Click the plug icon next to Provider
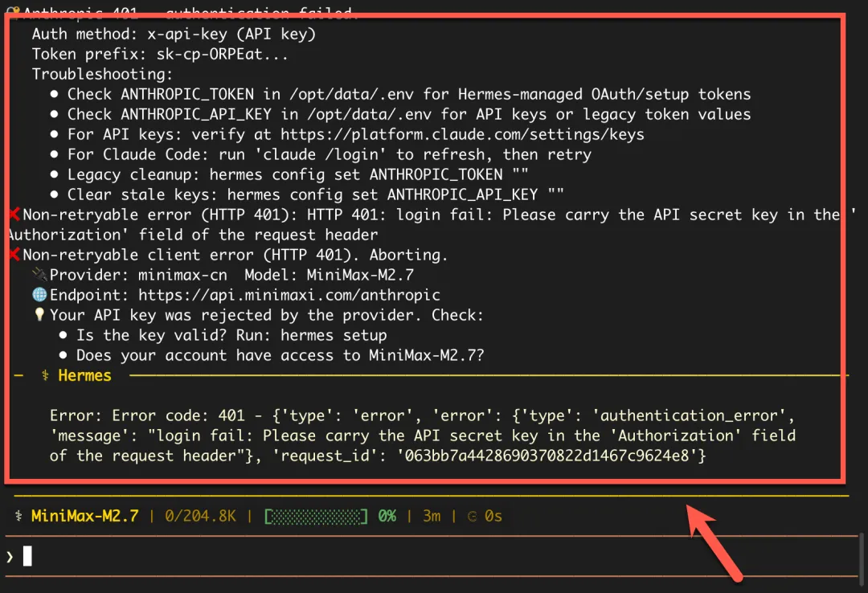 (39, 274)
